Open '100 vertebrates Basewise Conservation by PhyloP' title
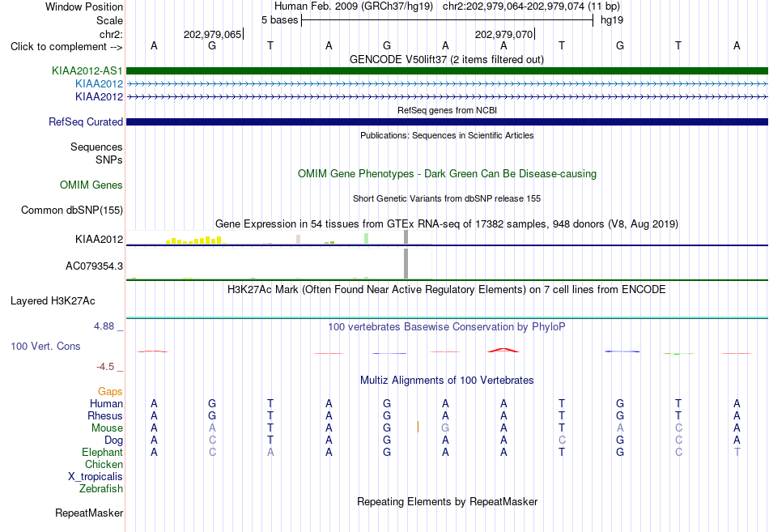The width and height of the screenshot is (769, 532). click(x=447, y=327)
